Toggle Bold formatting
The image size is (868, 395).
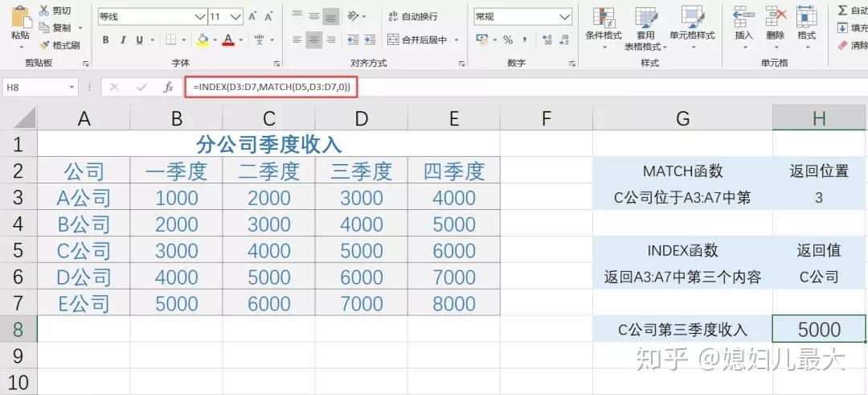tap(106, 40)
